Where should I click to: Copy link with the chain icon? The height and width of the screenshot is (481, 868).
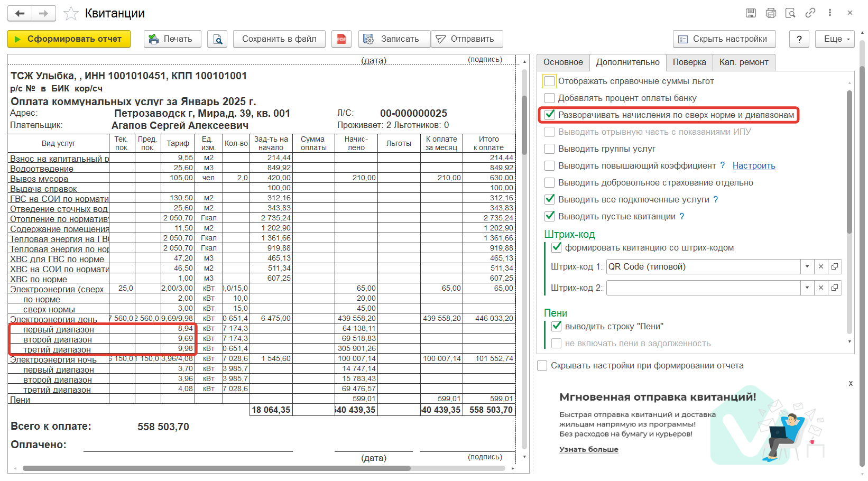click(810, 13)
